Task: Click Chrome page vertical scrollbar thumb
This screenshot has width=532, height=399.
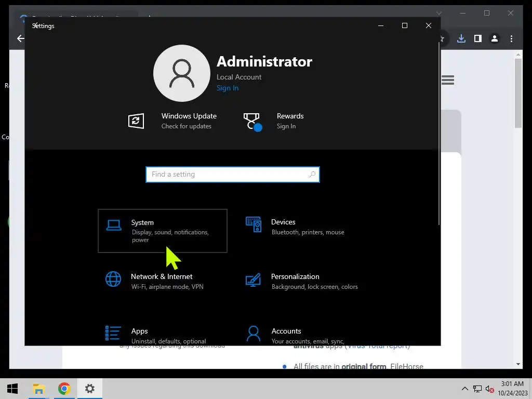Action: coord(518,94)
